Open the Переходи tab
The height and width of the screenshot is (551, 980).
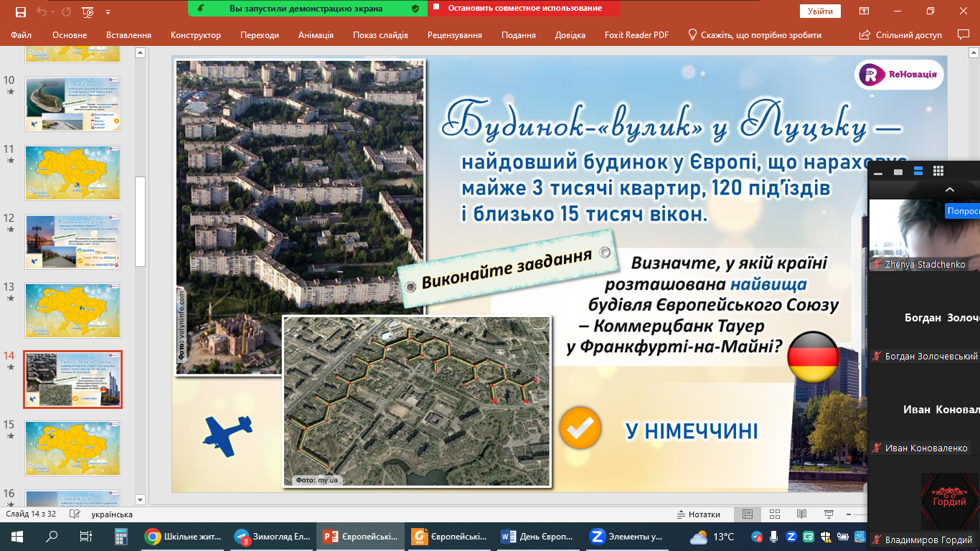click(260, 34)
